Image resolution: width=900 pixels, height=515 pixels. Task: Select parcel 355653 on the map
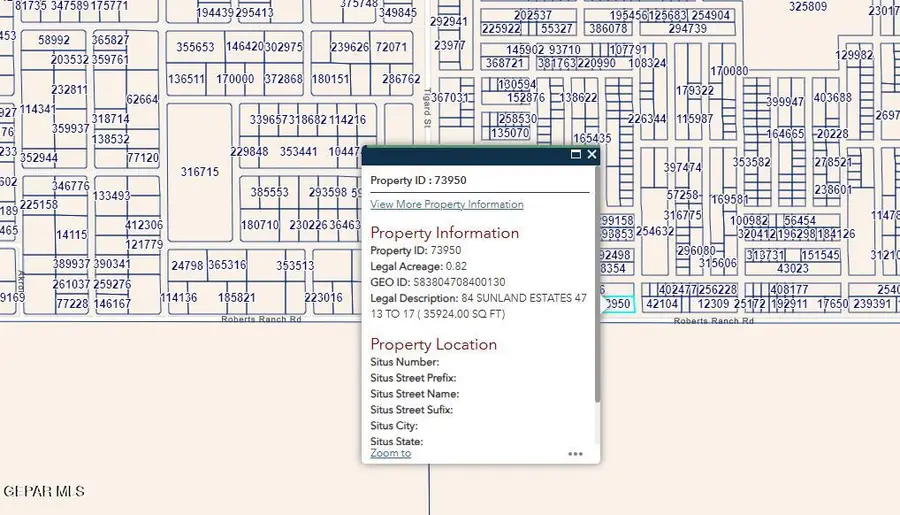(x=195, y=47)
